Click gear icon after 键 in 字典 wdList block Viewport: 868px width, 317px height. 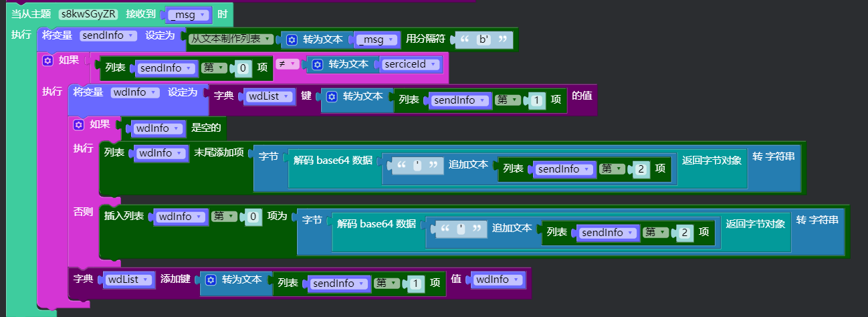pyautogui.click(x=332, y=97)
